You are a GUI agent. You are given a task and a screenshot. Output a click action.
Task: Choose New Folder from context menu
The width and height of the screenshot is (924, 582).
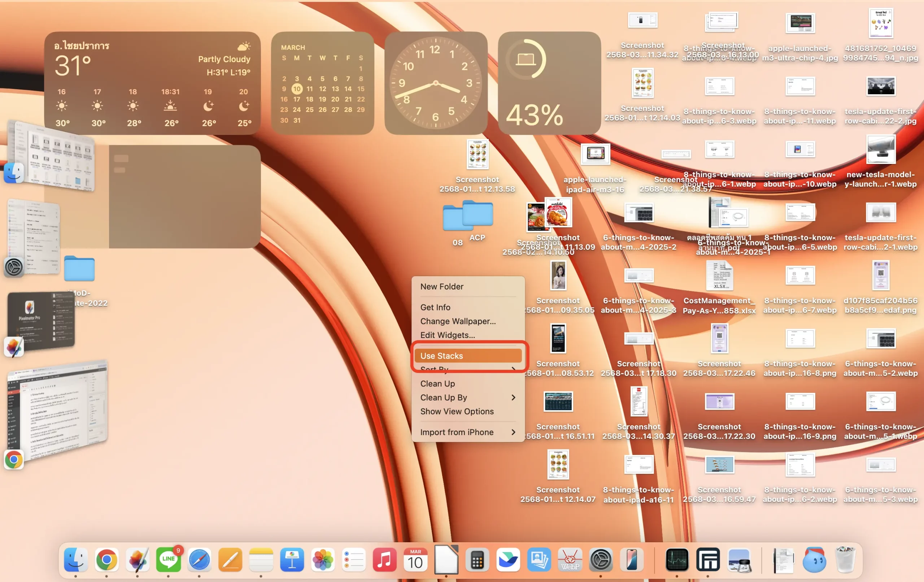tap(442, 286)
